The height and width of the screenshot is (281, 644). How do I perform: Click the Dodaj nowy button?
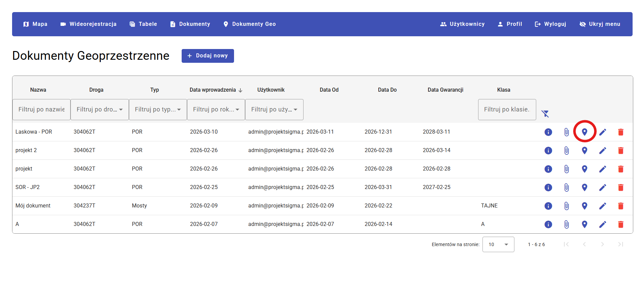[208, 56]
